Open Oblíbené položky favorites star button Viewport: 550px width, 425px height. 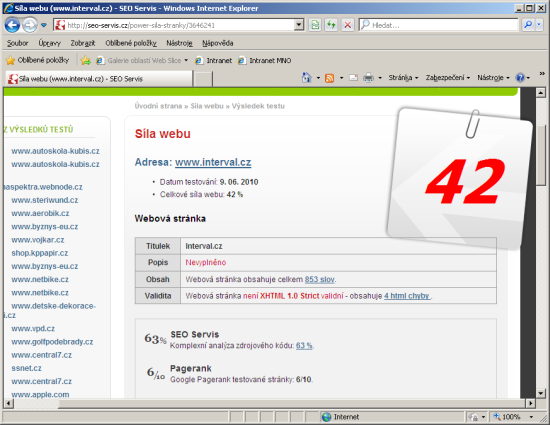point(38,60)
